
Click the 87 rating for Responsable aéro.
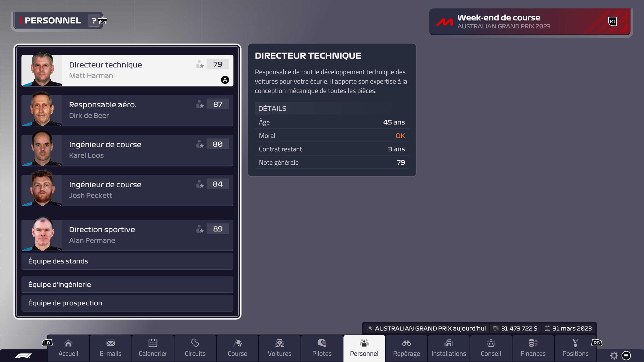pos(218,104)
